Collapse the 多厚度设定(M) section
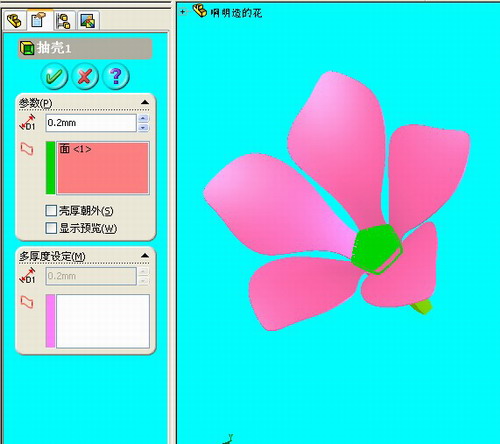Screen dimensions: 500x444 tap(145, 256)
